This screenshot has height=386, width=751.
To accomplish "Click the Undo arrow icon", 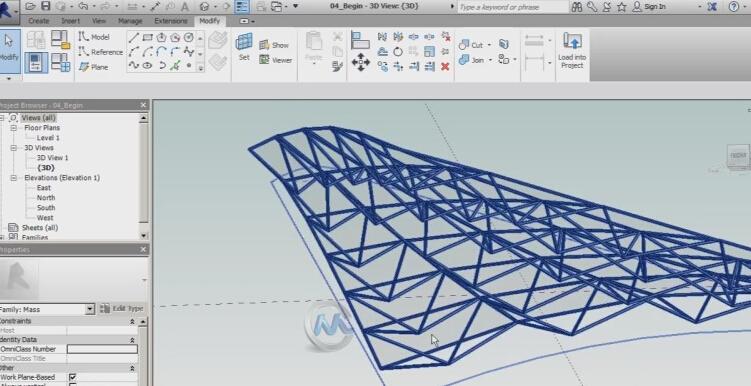I will (x=83, y=6).
